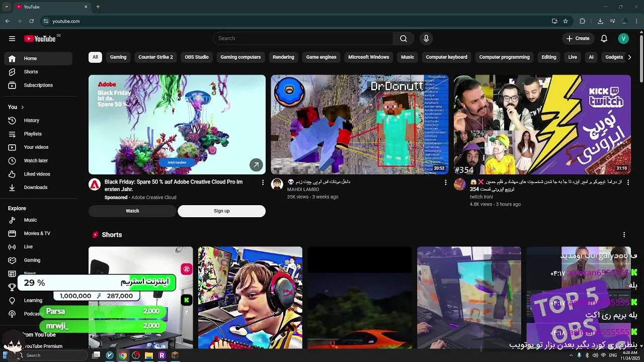Open Music in the Explore section
This screenshot has width=644, height=362.
point(38,220)
